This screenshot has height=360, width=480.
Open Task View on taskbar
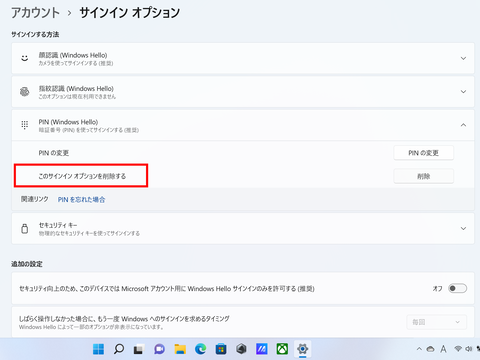coord(139,349)
